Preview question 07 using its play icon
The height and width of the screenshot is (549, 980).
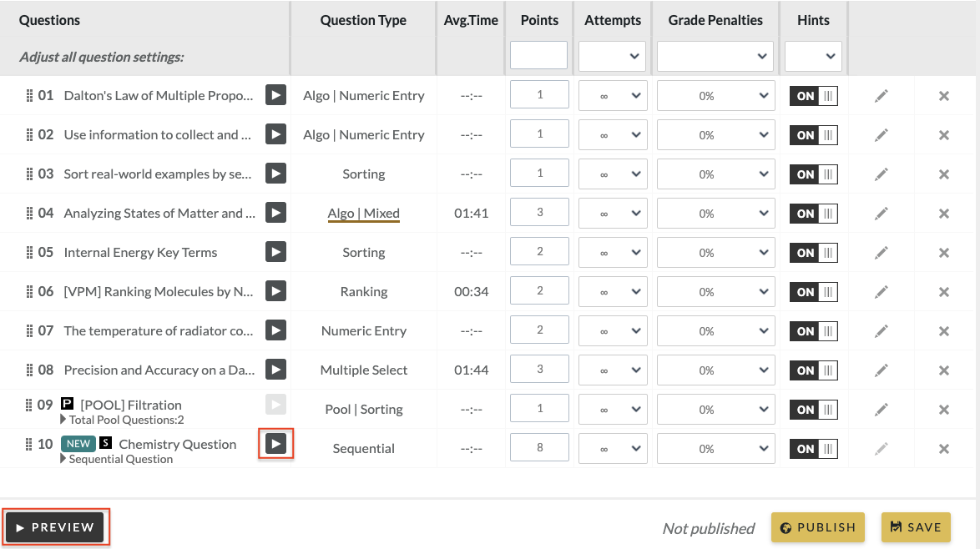pyautogui.click(x=275, y=331)
